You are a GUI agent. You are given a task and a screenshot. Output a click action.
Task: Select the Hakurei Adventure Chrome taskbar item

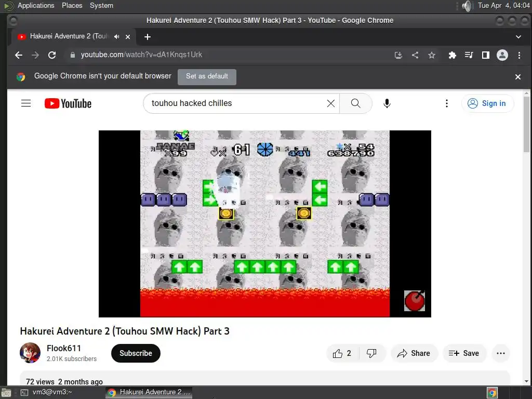point(149,392)
